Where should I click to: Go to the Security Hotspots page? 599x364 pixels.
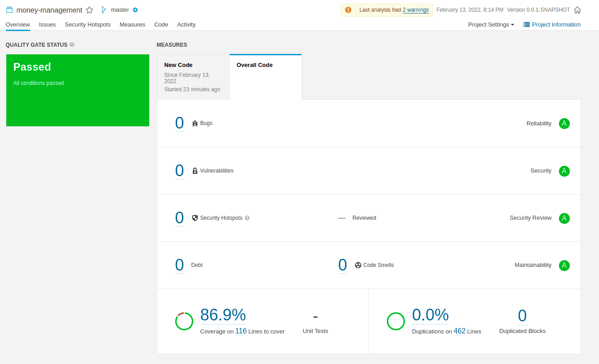(x=88, y=25)
